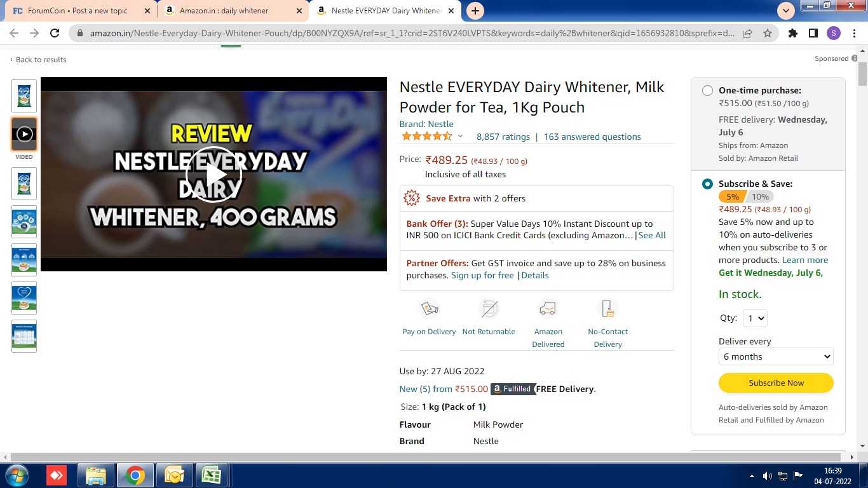The width and height of the screenshot is (868, 488).
Task: Click the Amazon Delivered truck icon
Action: coord(548,309)
